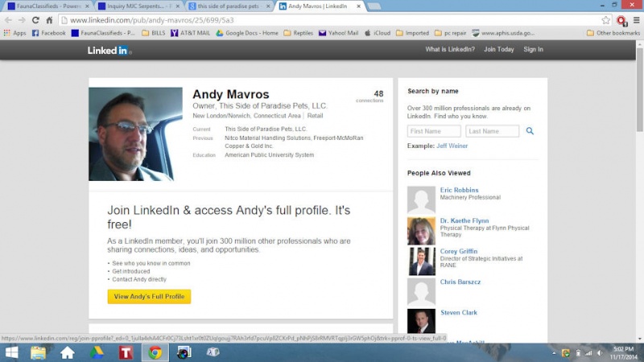Open Corey Griffin profile link
This screenshot has height=362, width=644.
[x=459, y=251]
